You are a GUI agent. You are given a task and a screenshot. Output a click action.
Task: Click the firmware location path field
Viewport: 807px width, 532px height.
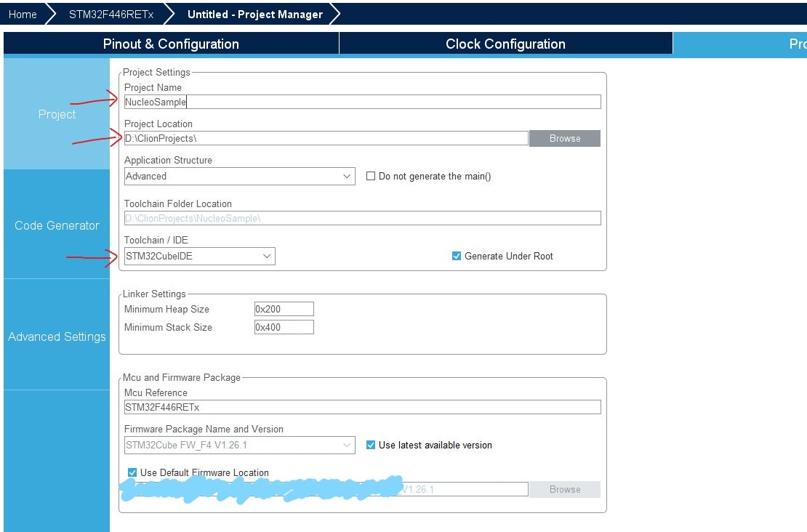pos(326,489)
